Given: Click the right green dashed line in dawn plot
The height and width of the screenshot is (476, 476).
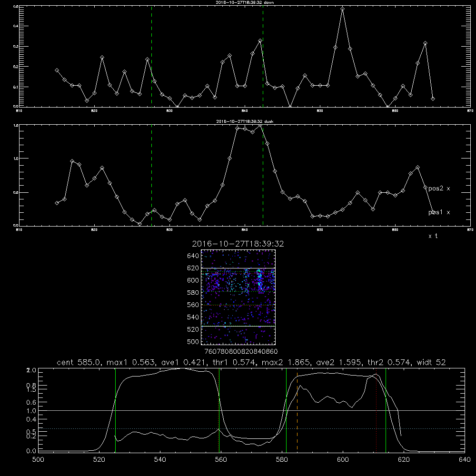Looking at the screenshot, I should tap(263, 56).
